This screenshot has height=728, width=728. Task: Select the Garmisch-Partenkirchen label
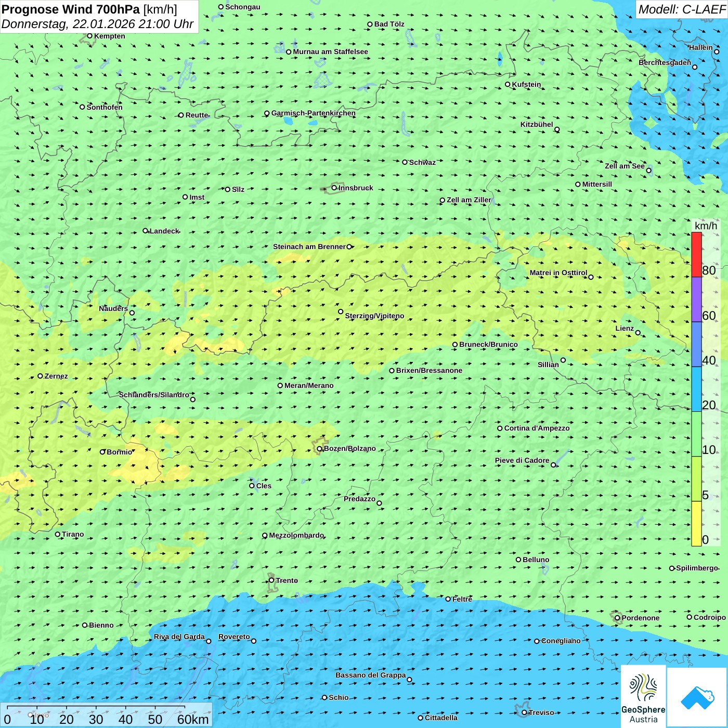(314, 113)
